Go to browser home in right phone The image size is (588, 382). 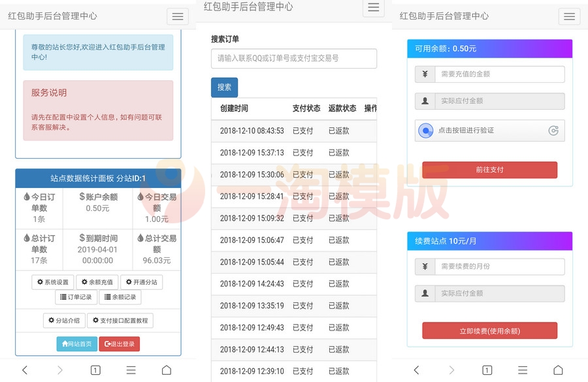(558, 370)
